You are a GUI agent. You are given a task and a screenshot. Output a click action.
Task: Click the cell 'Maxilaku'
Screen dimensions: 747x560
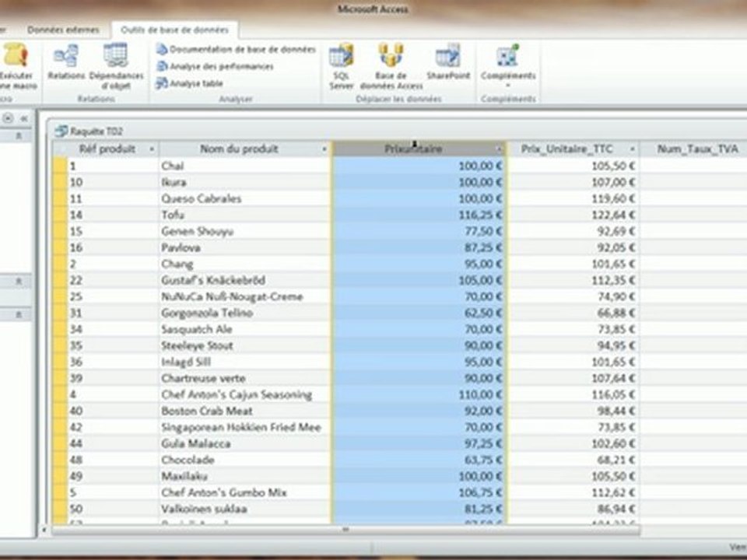[x=245, y=476]
